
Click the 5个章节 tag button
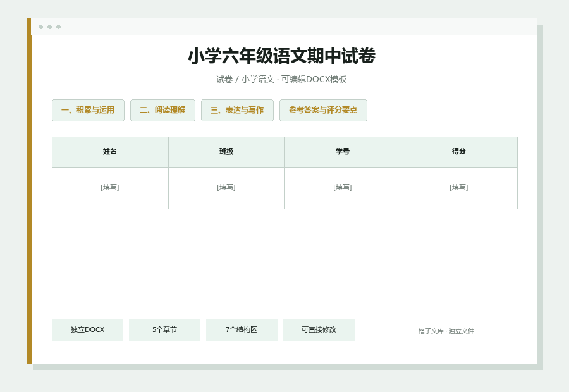165,329
